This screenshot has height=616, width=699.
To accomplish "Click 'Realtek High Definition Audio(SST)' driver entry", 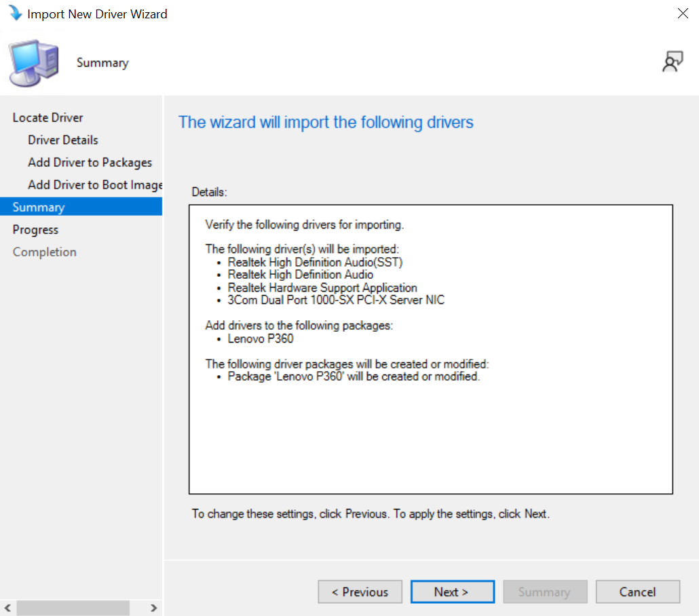I will tap(315, 262).
